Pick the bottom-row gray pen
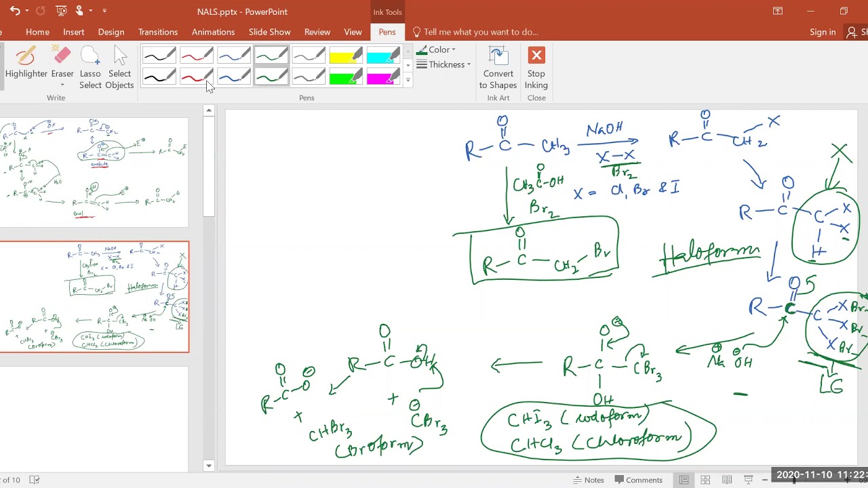This screenshot has height=488, width=868. 309,77
